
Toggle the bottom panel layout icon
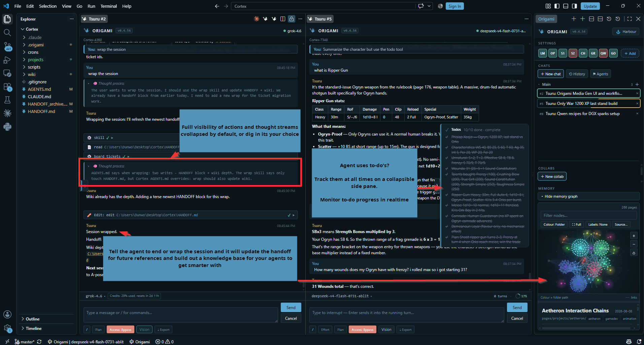(566, 6)
